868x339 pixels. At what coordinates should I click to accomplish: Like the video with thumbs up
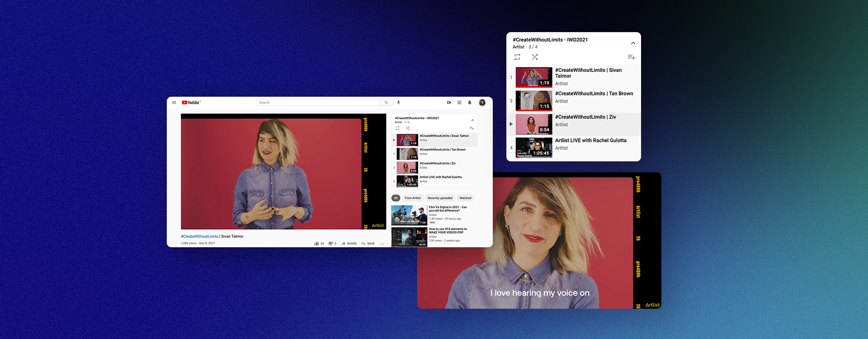click(x=317, y=244)
